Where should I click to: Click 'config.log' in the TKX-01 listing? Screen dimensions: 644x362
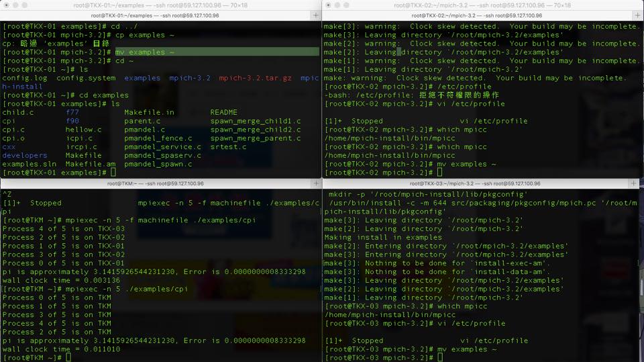[25, 78]
